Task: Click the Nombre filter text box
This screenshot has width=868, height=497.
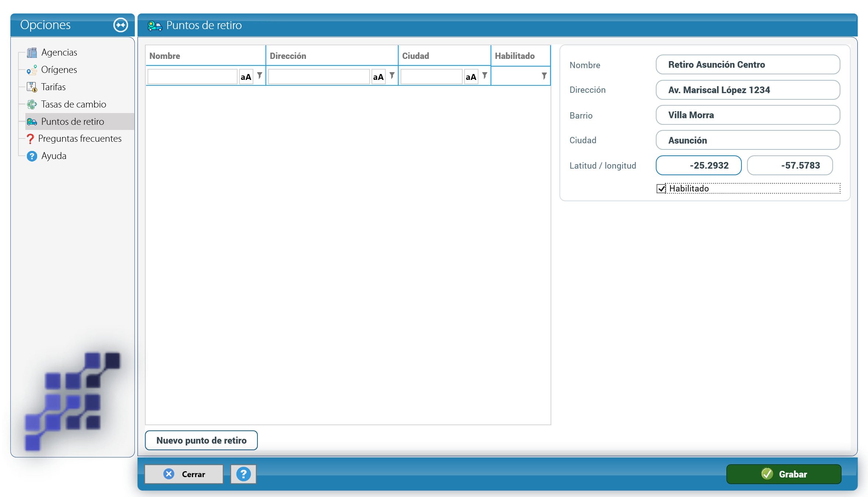Action: coord(192,77)
